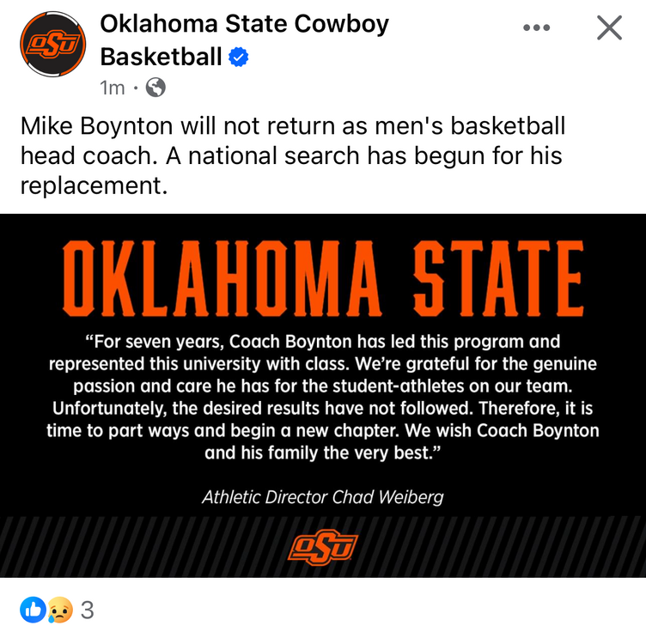Open the Oklahoma State Cowboy page name link
646x644 pixels.
(244, 24)
